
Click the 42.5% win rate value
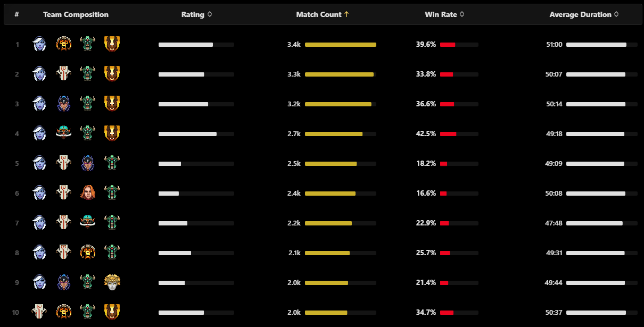tap(426, 133)
